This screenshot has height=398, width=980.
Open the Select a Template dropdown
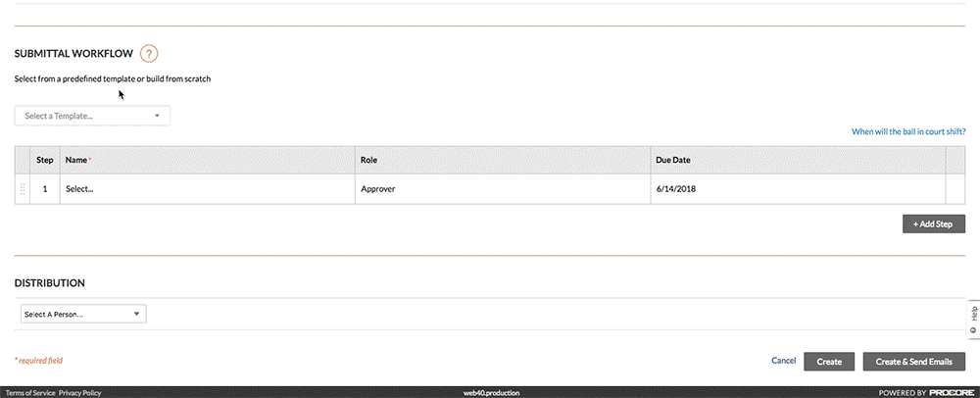pos(92,116)
